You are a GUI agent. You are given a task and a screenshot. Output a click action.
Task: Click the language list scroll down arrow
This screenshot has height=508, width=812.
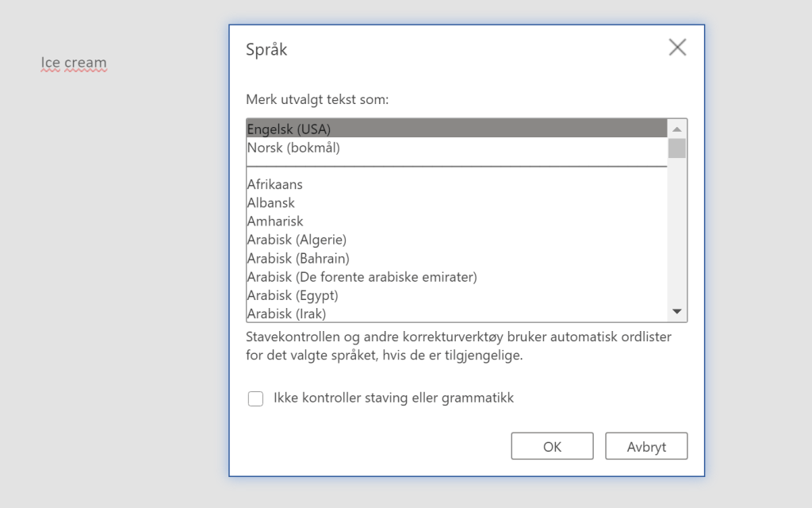pyautogui.click(x=676, y=312)
